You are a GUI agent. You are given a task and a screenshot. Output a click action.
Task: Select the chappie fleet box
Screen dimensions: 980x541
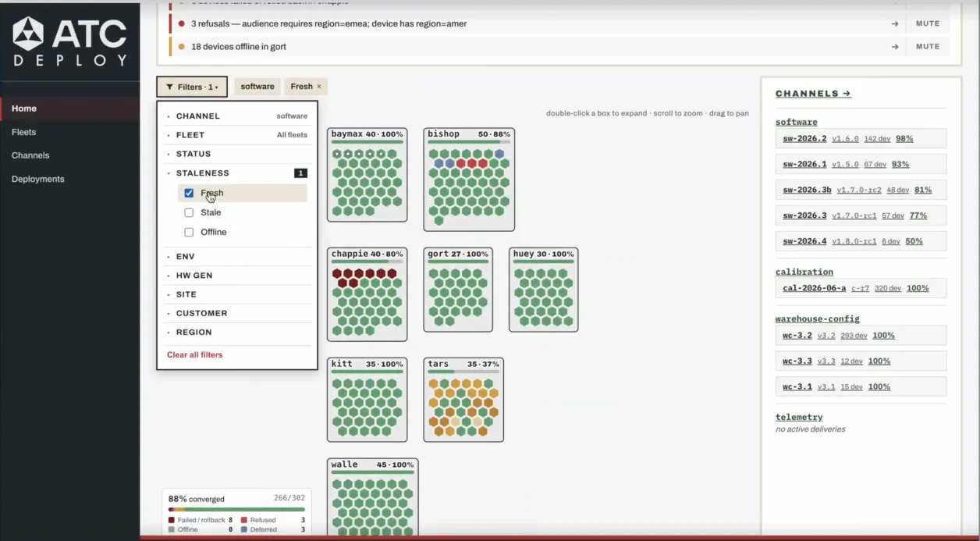(367, 294)
